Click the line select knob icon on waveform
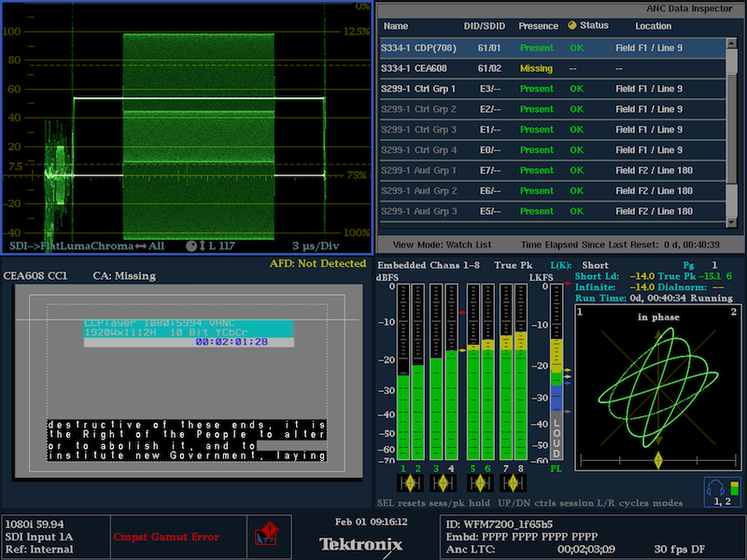Image resolution: width=747 pixels, height=560 pixels. pyautogui.click(x=191, y=245)
